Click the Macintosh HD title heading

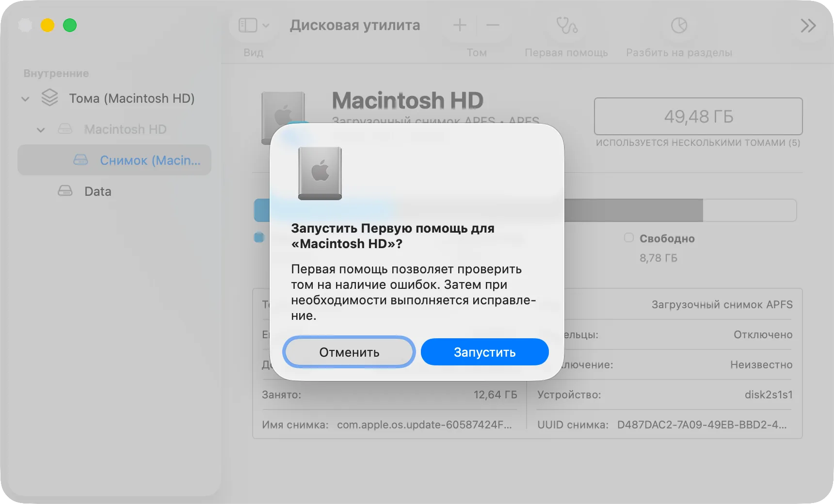(408, 100)
